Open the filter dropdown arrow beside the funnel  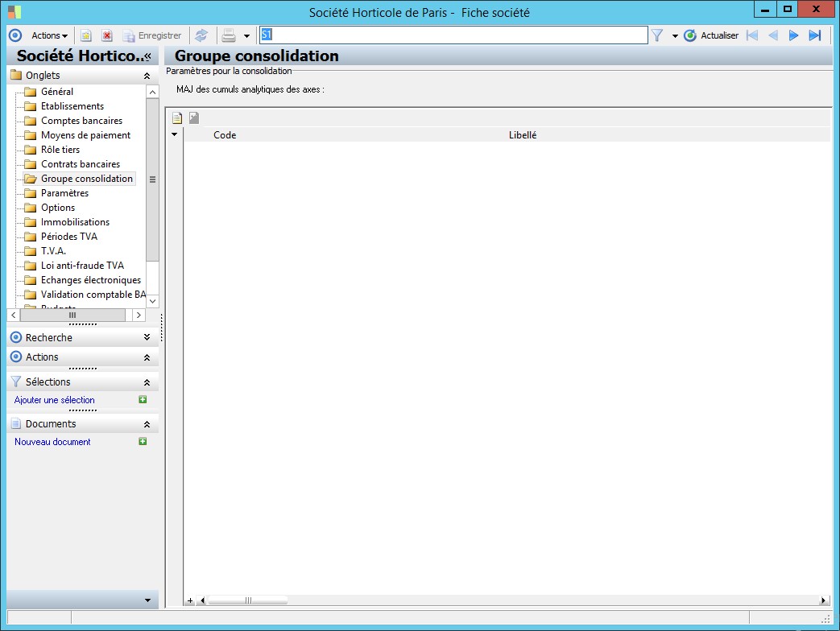click(x=674, y=36)
